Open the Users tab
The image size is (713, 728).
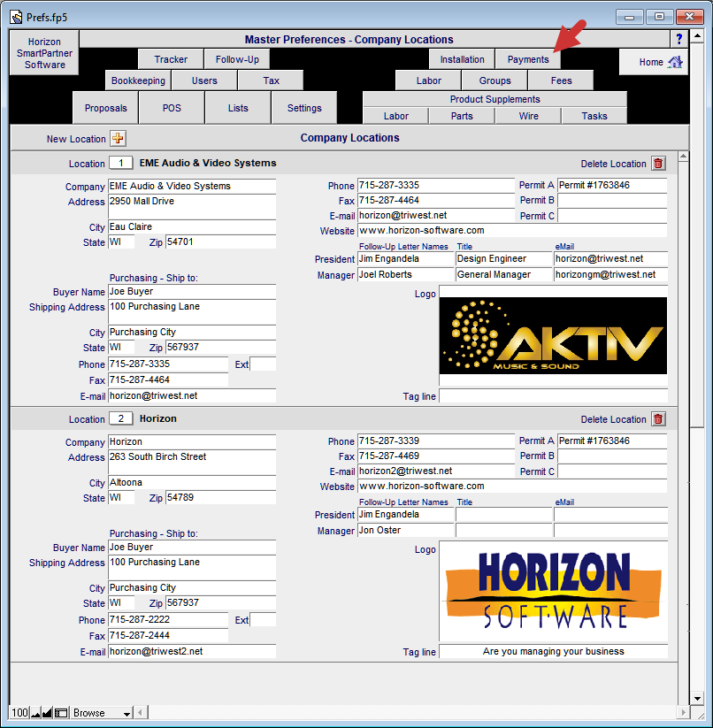tap(204, 80)
